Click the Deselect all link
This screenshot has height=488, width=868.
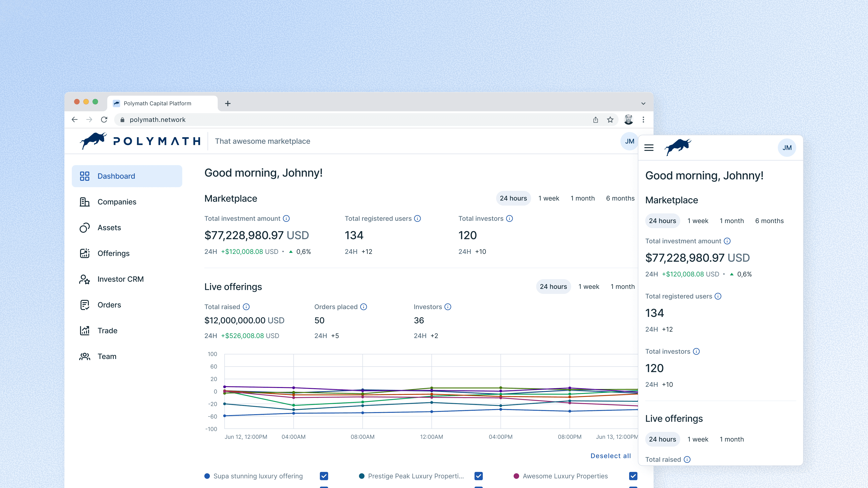tap(610, 456)
